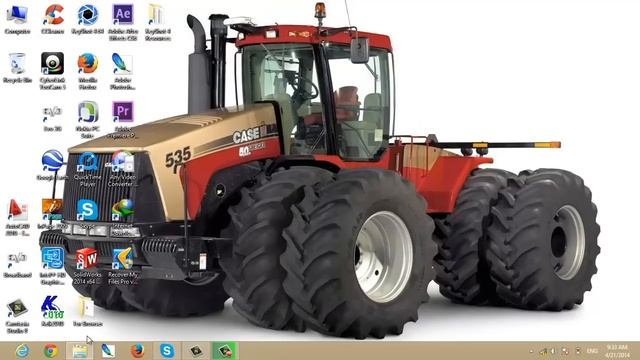The height and width of the screenshot is (360, 640).
Task: Launch the SolidWorks 2014 x64 shortcut
Action: point(87,266)
